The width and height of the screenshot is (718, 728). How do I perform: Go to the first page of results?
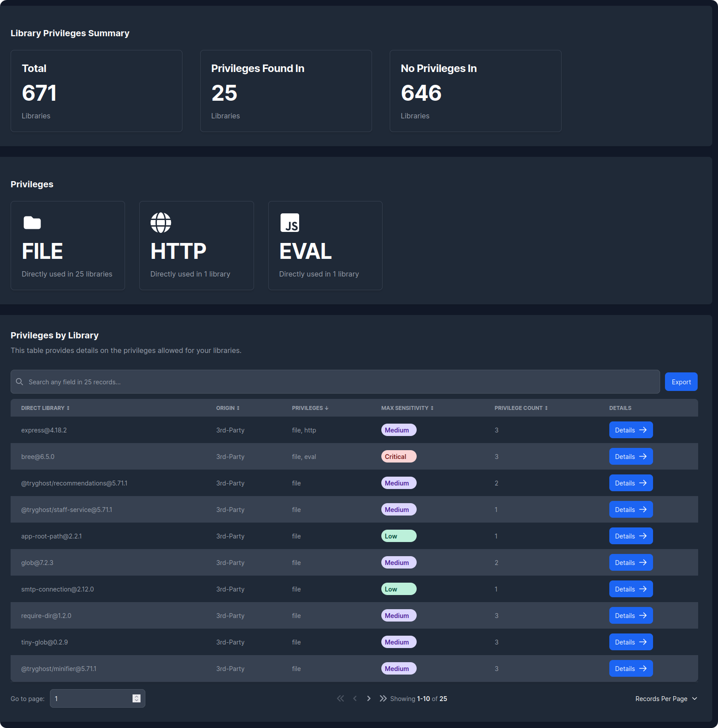340,698
